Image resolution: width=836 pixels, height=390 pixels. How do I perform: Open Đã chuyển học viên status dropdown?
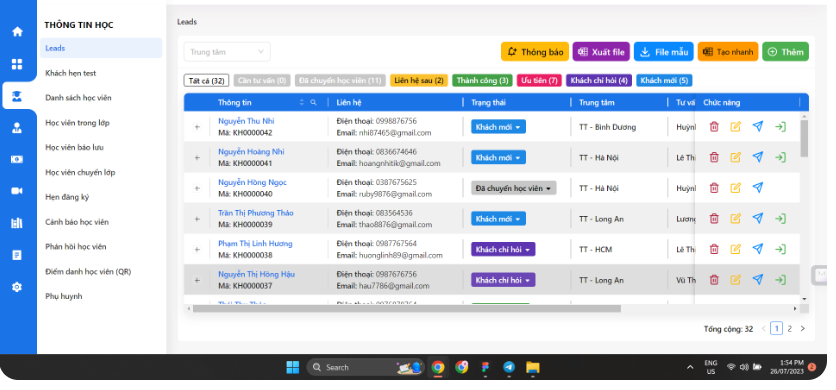pyautogui.click(x=513, y=188)
